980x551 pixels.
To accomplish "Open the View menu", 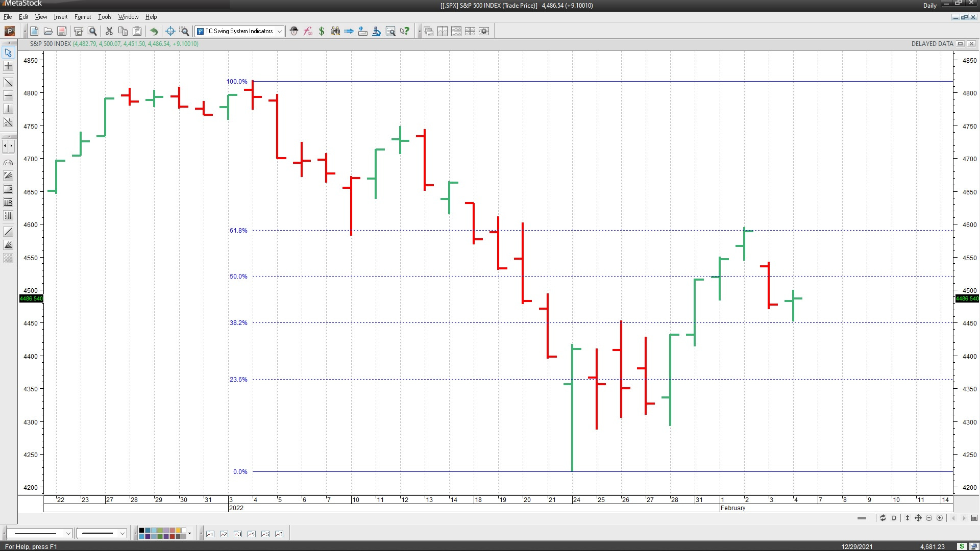I will pos(41,17).
